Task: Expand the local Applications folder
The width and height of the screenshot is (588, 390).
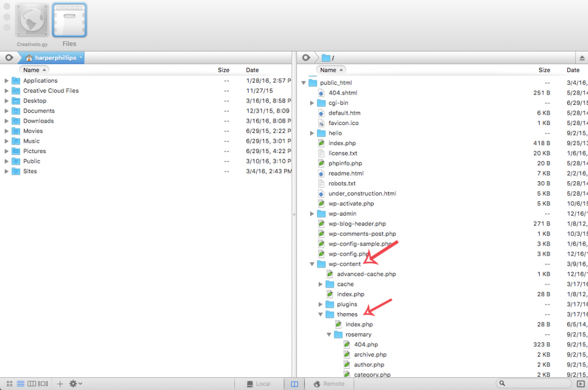Action: coord(6,81)
